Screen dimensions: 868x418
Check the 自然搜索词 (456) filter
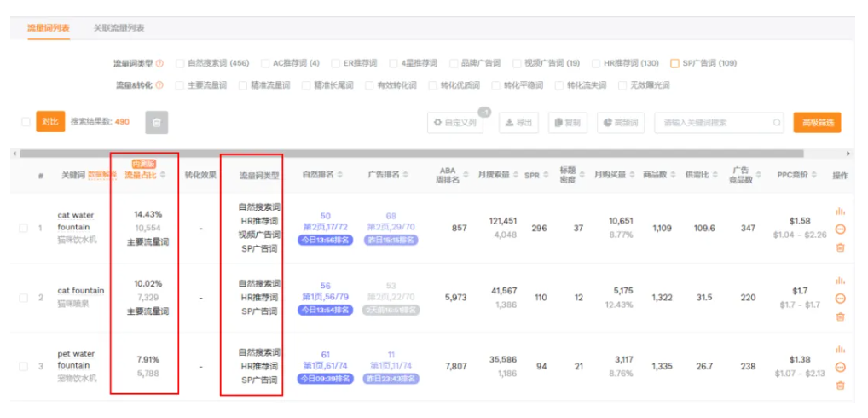pos(179,63)
